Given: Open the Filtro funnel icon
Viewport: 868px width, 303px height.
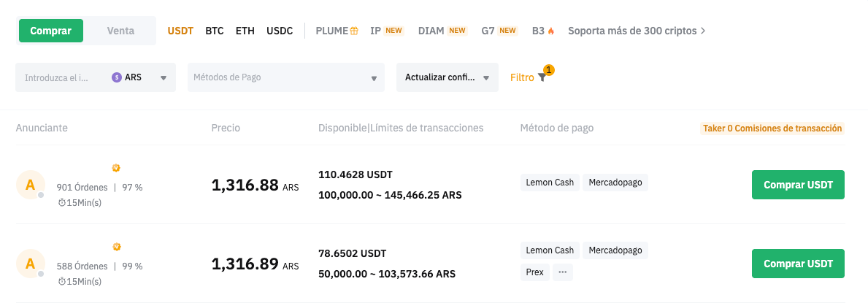Looking at the screenshot, I should coord(542,78).
